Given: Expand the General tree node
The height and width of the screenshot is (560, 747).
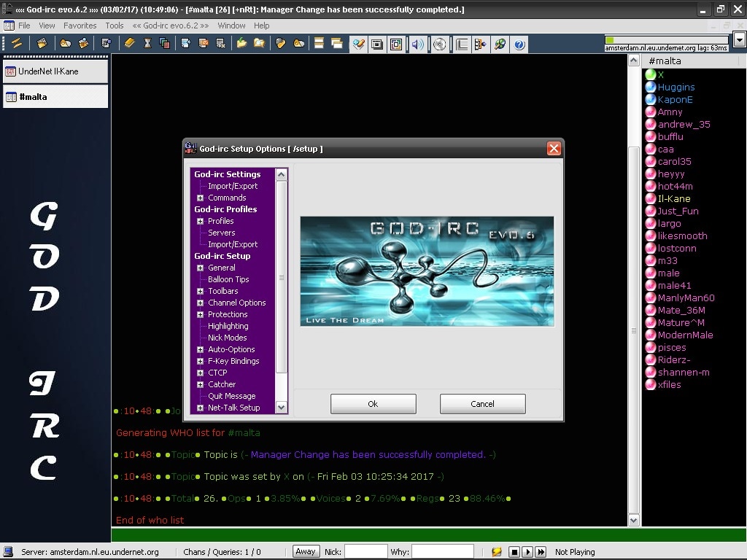Looking at the screenshot, I should [200, 268].
